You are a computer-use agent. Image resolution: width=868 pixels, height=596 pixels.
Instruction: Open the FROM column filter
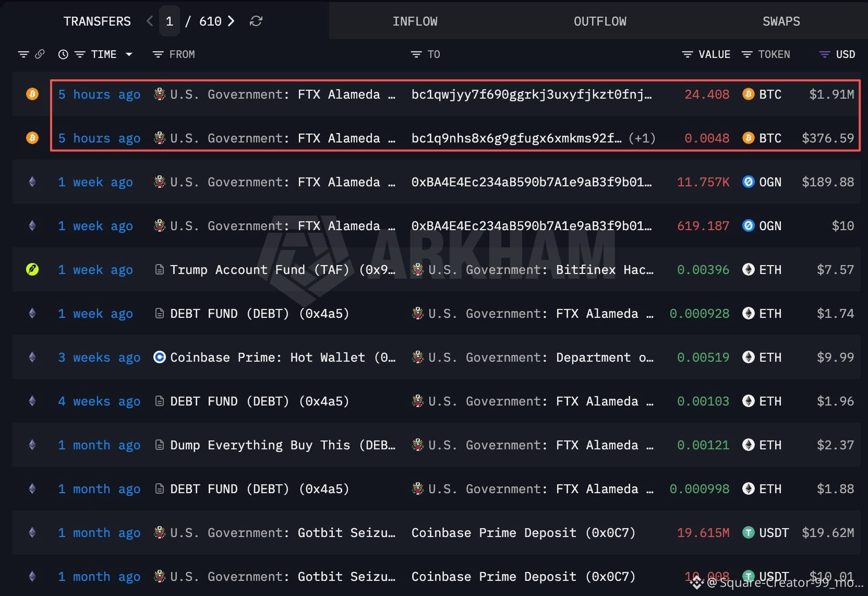pyautogui.click(x=158, y=54)
